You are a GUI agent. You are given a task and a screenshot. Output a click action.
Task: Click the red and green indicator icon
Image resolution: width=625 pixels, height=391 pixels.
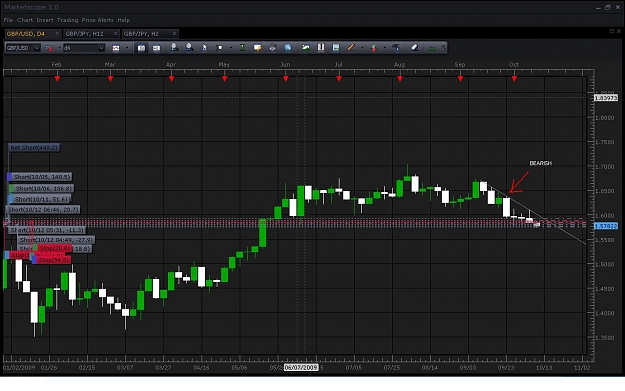click(374, 48)
